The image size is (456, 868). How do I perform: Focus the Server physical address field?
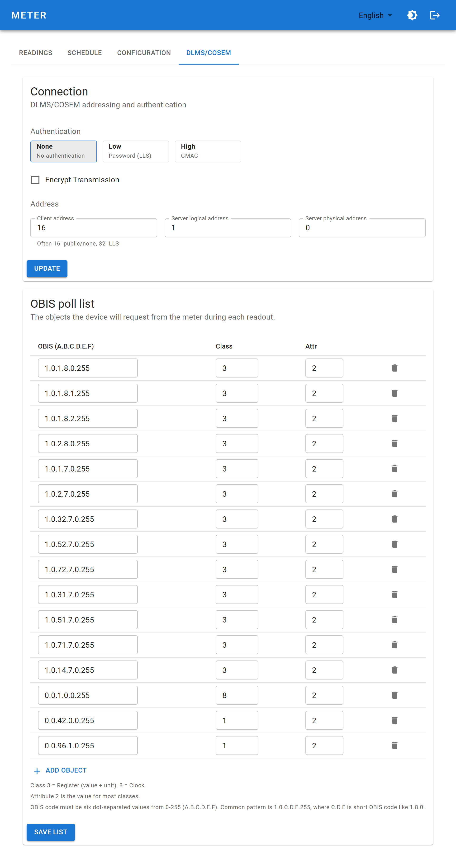point(362,228)
